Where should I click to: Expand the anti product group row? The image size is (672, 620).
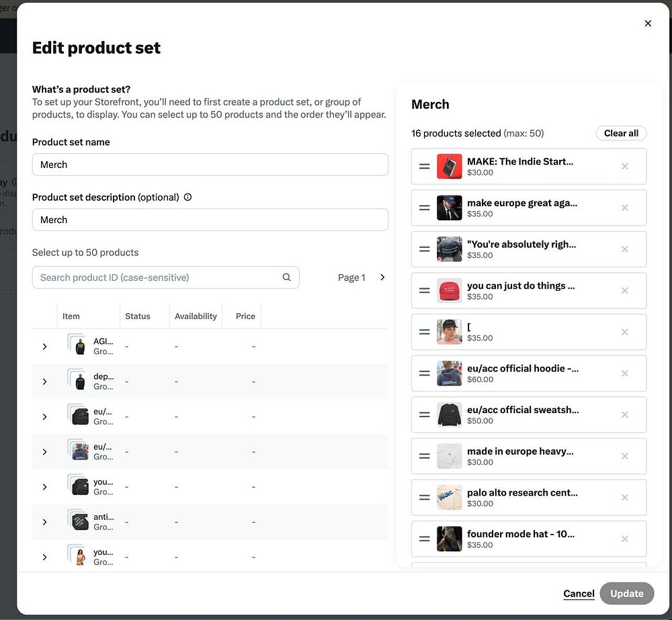point(45,522)
